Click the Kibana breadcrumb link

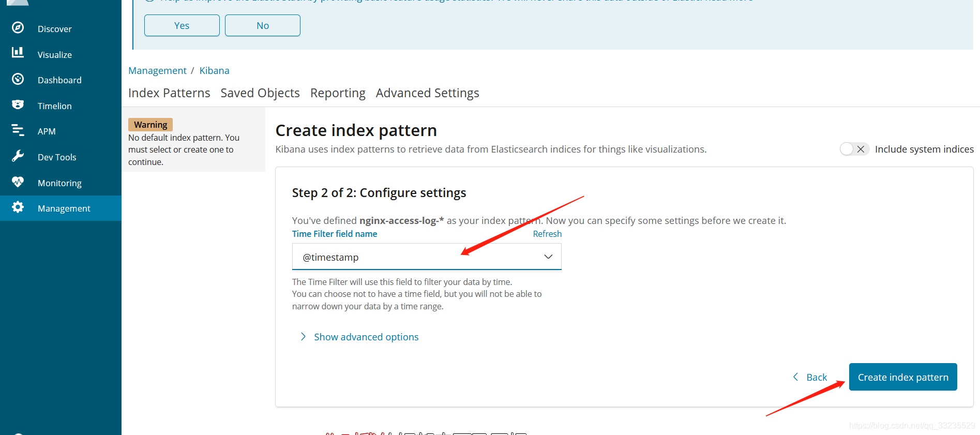pos(214,70)
